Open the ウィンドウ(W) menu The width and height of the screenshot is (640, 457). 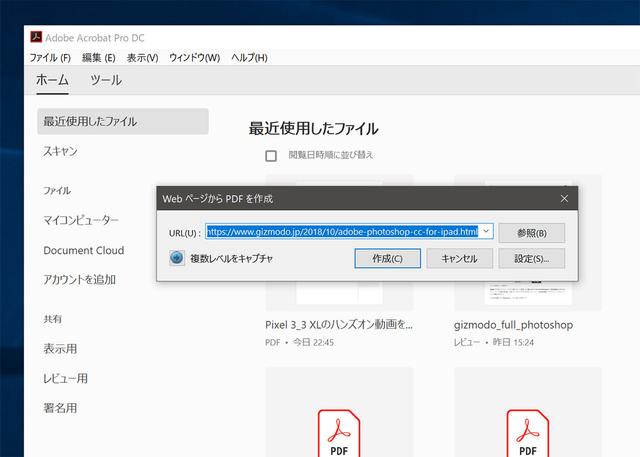tap(195, 58)
